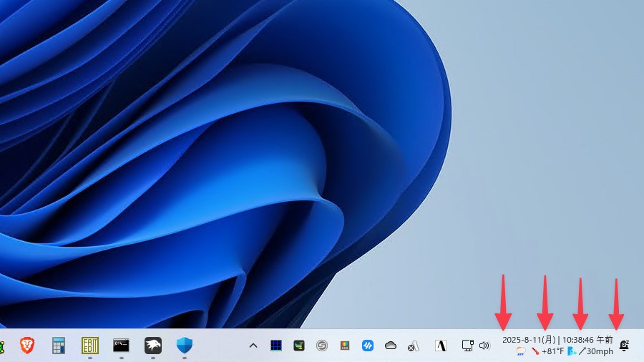Viewport: 644px width, 362px height.
Task: Open the blue shield security app
Action: click(x=185, y=346)
